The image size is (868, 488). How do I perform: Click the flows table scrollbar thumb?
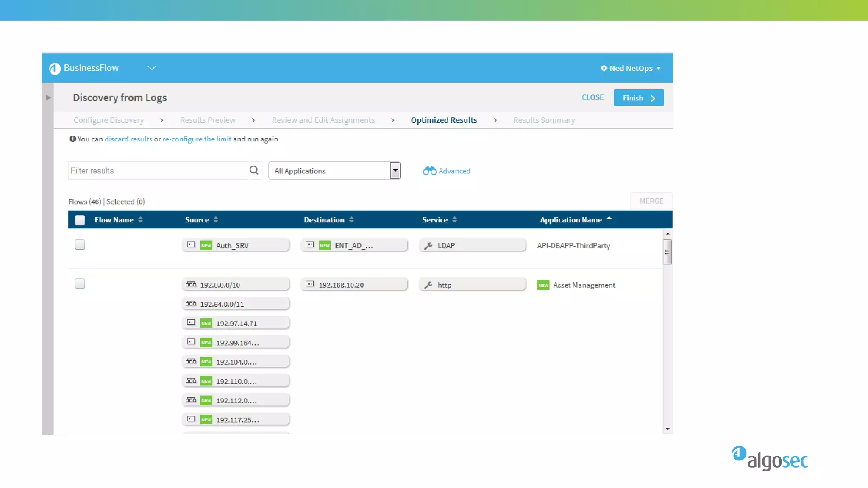(667, 252)
